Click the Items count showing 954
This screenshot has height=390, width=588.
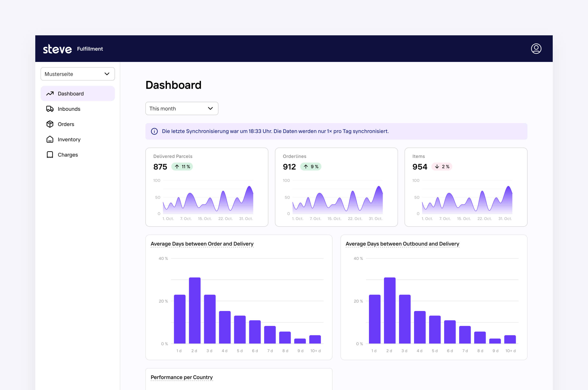(x=419, y=167)
